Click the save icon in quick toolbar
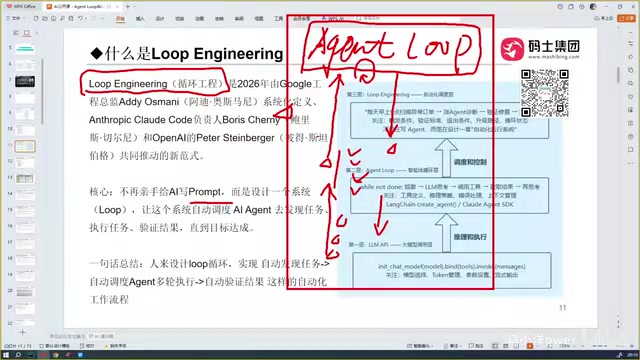Viewport: 640px width, 360px height. pos(53,18)
